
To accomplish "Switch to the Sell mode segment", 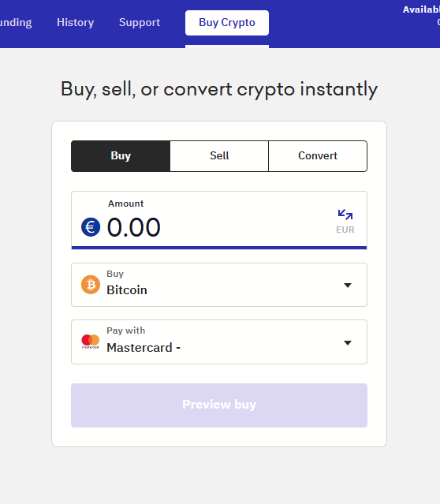I will coord(219,156).
